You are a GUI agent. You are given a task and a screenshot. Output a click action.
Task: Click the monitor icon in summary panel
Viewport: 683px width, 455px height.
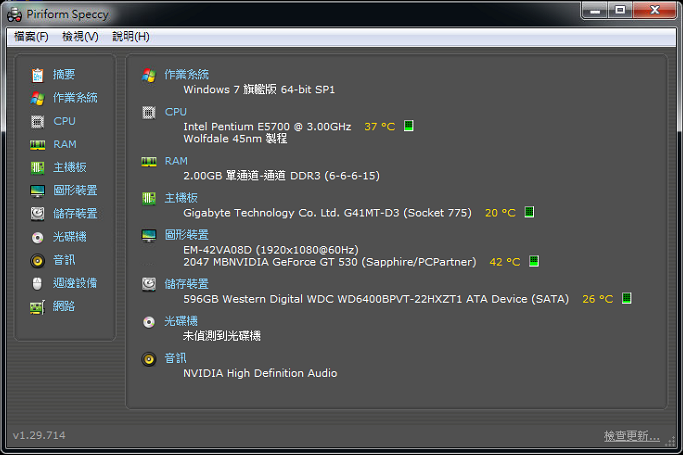pos(149,236)
